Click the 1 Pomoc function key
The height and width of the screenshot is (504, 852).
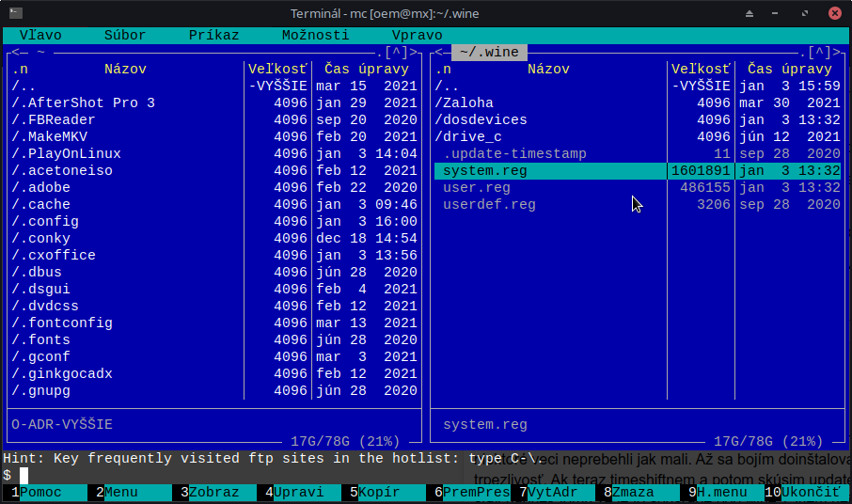pyautogui.click(x=44, y=493)
